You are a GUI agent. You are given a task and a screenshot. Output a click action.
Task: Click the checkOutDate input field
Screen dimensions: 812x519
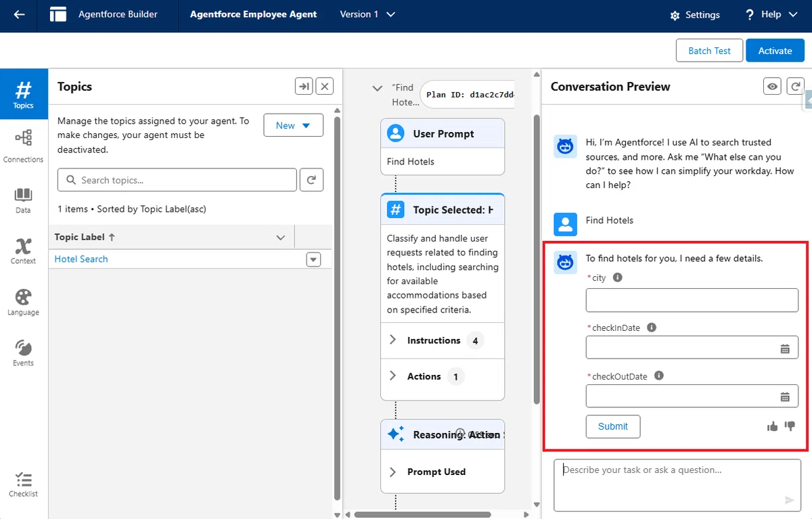point(692,396)
